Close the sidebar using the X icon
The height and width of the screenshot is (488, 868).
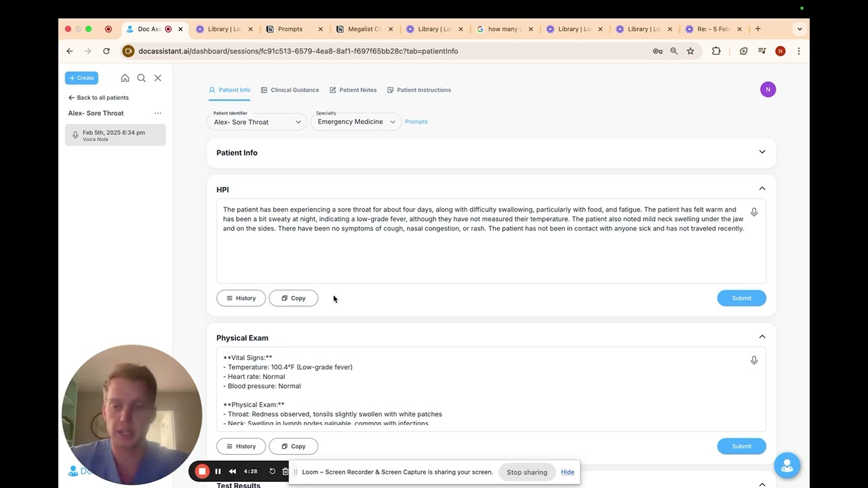pos(158,78)
